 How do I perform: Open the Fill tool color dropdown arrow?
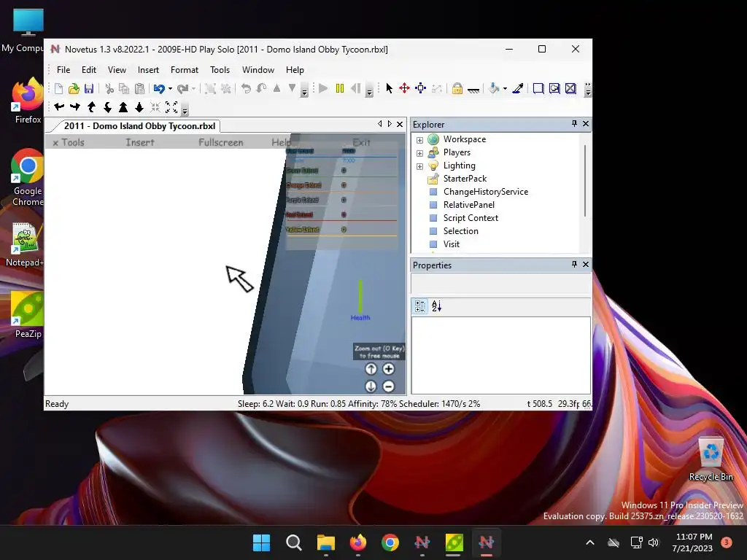505,88
